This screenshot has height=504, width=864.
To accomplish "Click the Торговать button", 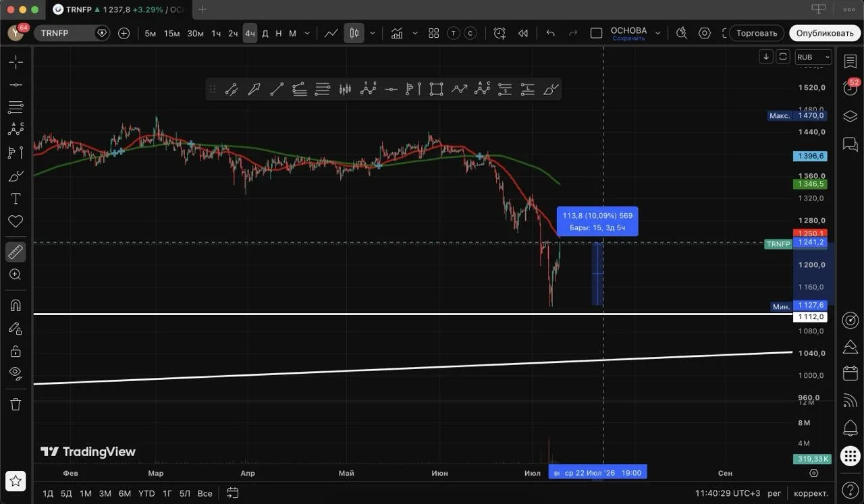I will pyautogui.click(x=757, y=33).
